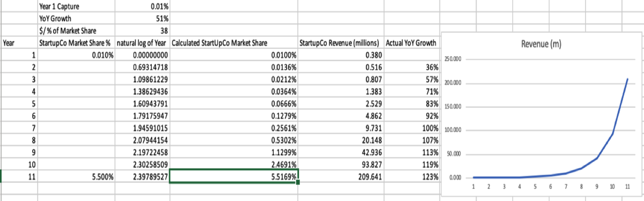This screenshot has height=201, width=644.
Task: Select the revenue cell 2.529
Action: point(341,103)
